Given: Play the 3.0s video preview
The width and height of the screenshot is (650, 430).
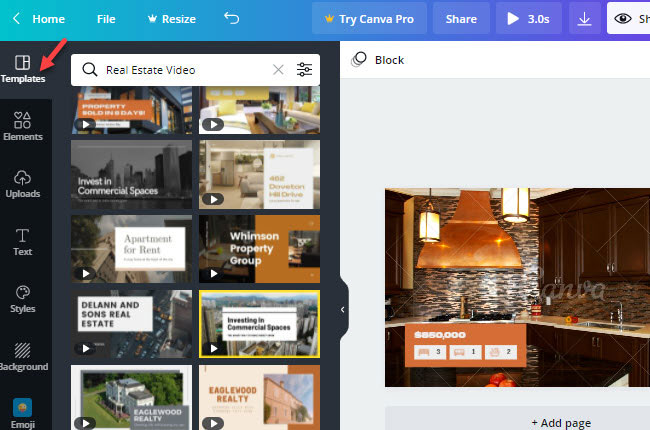Looking at the screenshot, I should 529,19.
